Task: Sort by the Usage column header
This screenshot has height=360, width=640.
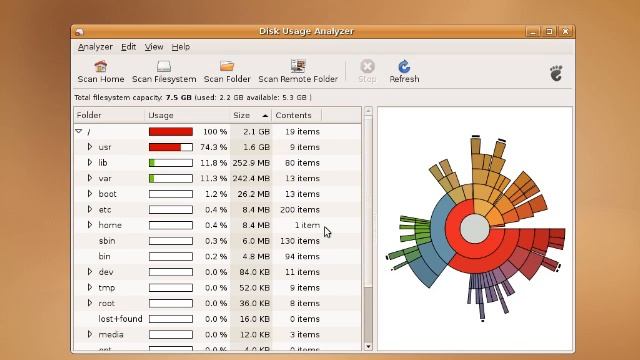Action: click(187, 116)
